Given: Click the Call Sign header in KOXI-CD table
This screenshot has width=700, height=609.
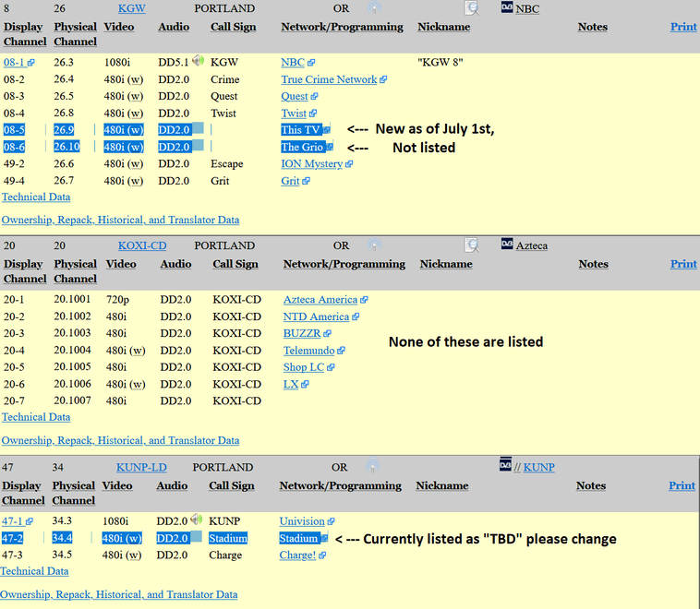Looking at the screenshot, I should pyautogui.click(x=235, y=264).
